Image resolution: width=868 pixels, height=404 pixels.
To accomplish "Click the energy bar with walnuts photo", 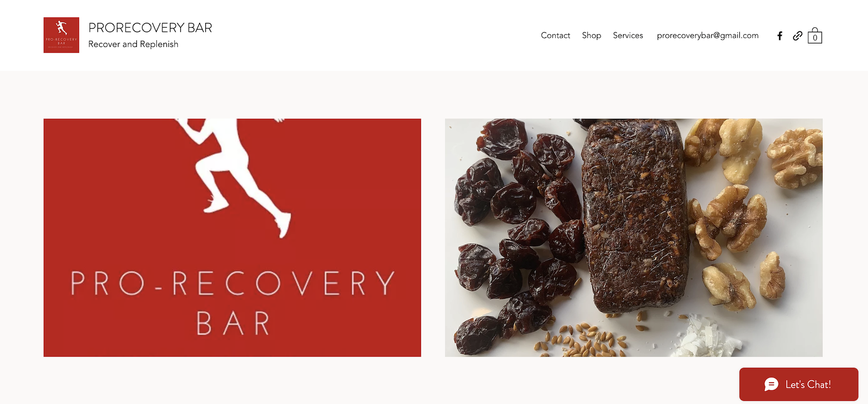I will [x=634, y=237].
